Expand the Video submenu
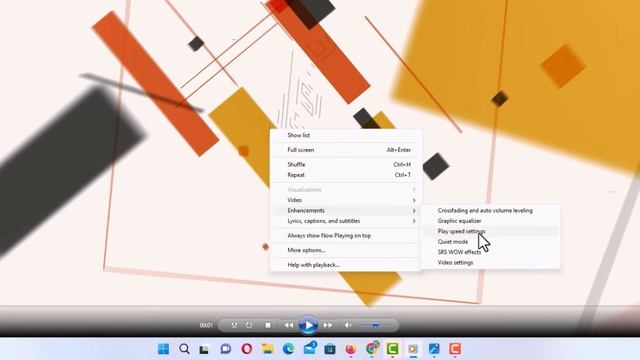The width and height of the screenshot is (640, 360). (x=345, y=200)
